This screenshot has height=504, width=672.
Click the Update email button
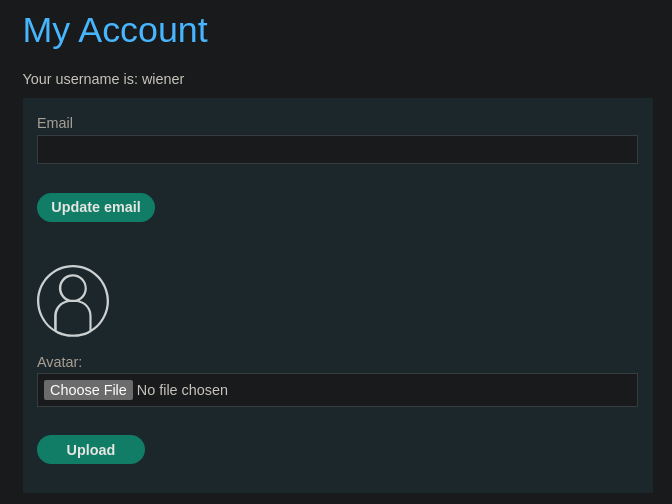pos(96,207)
